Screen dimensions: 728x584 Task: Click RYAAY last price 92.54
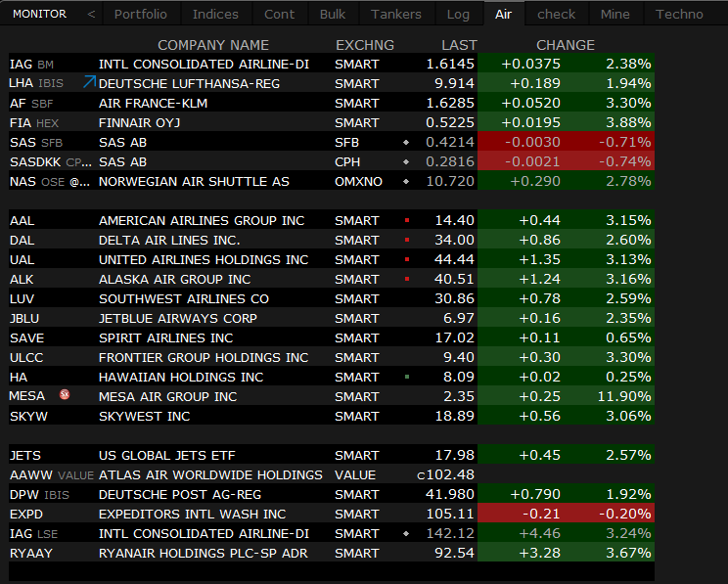pos(454,554)
